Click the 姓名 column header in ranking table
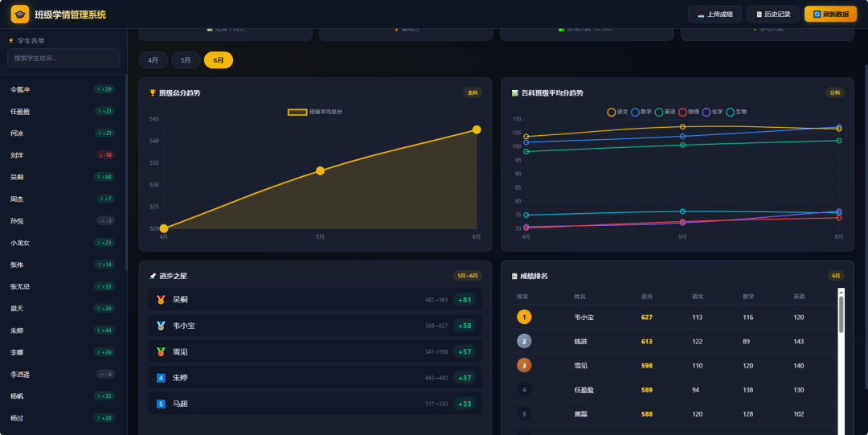The height and width of the screenshot is (435, 868). pyautogui.click(x=580, y=297)
